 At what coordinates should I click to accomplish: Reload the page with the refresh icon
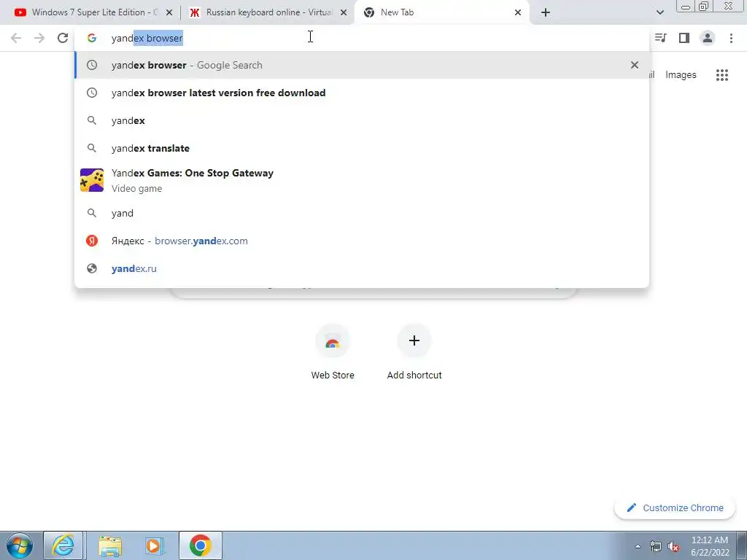(63, 38)
